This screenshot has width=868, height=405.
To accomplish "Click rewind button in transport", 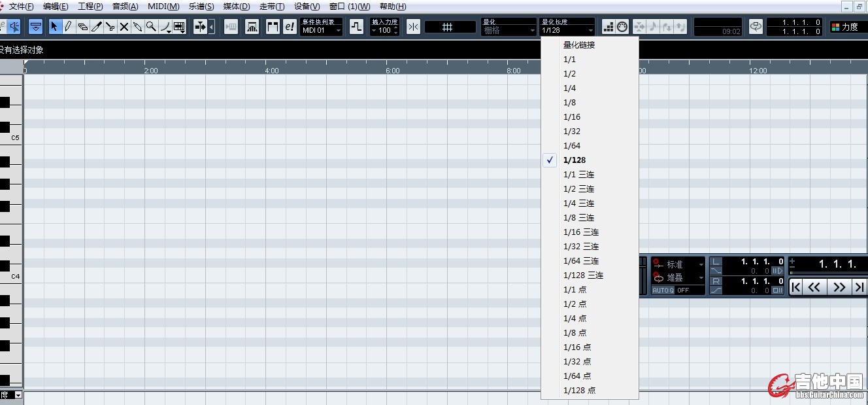I will click(x=814, y=287).
